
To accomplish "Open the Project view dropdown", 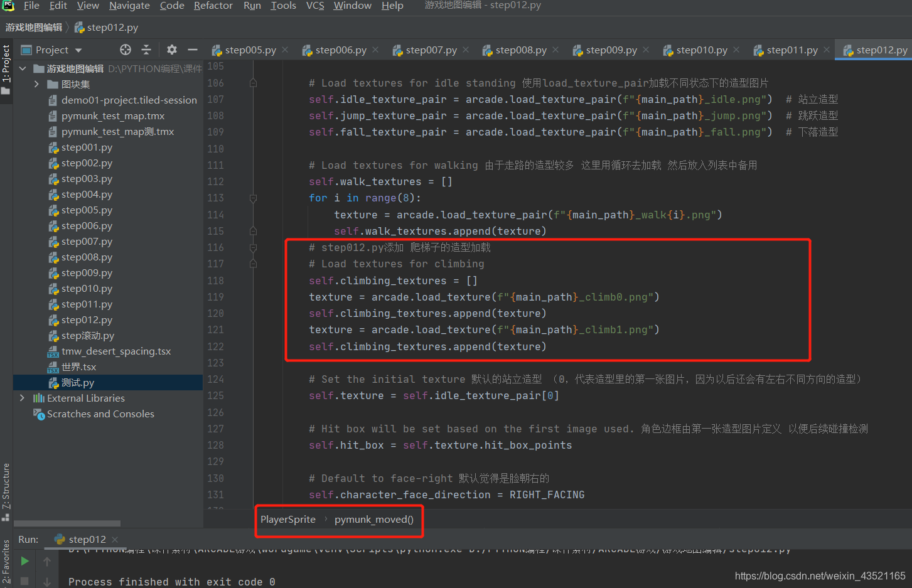I will [78, 50].
